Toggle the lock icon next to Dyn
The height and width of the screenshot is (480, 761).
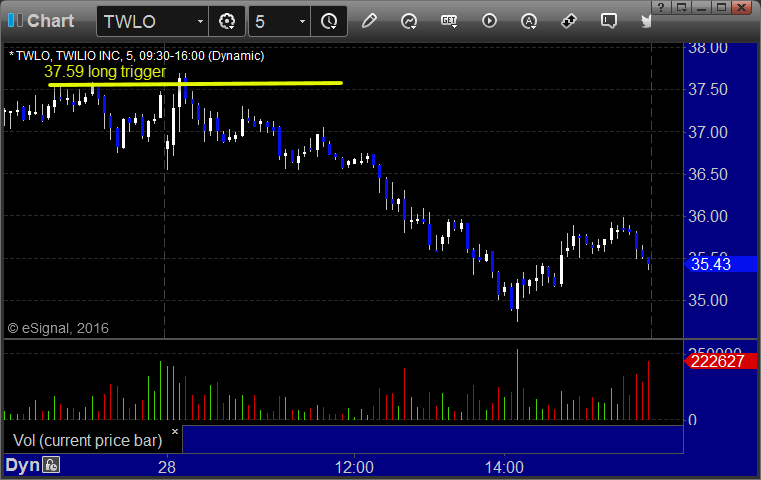pos(51,465)
